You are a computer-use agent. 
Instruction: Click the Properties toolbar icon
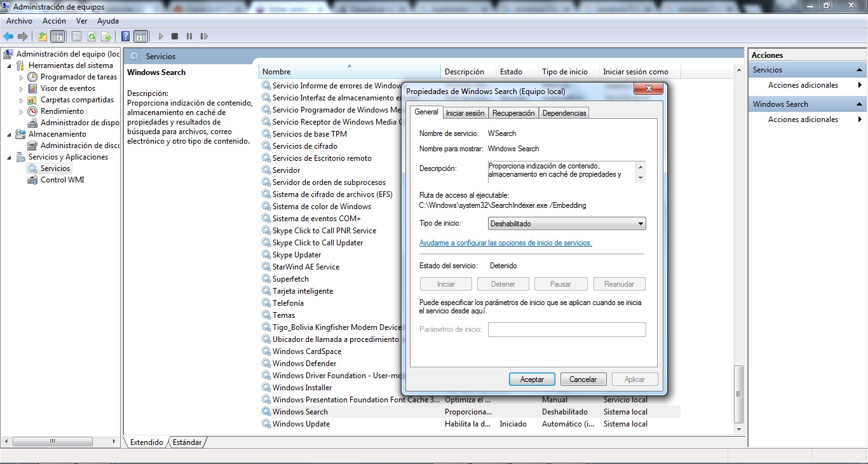pyautogui.click(x=76, y=36)
